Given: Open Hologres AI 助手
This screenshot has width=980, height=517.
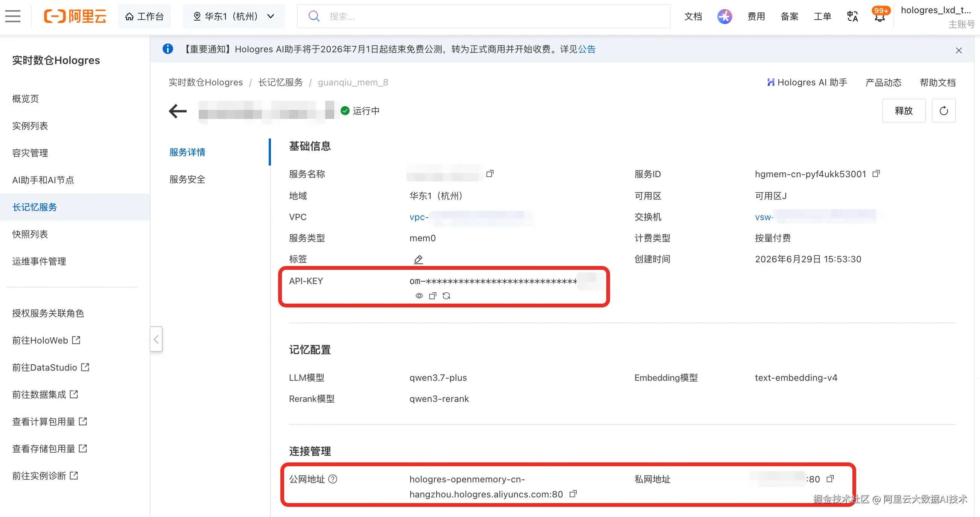Looking at the screenshot, I should [807, 82].
